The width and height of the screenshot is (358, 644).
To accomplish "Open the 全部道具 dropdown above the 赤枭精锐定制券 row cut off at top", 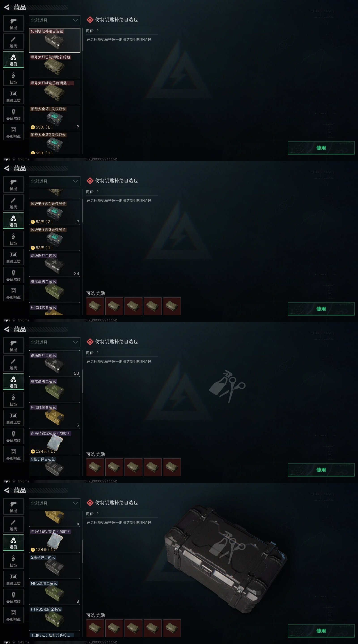I will pyautogui.click(x=55, y=503).
